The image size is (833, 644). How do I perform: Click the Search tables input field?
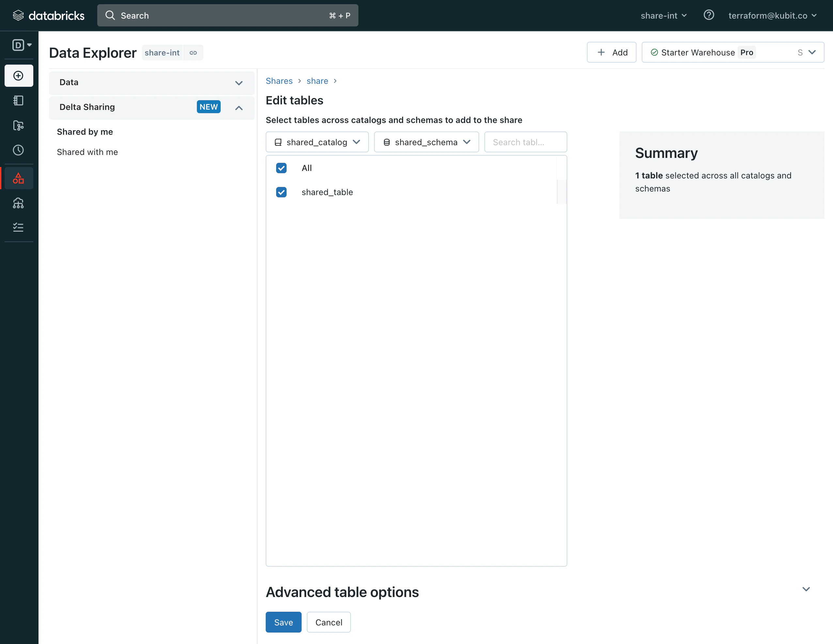pyautogui.click(x=525, y=142)
